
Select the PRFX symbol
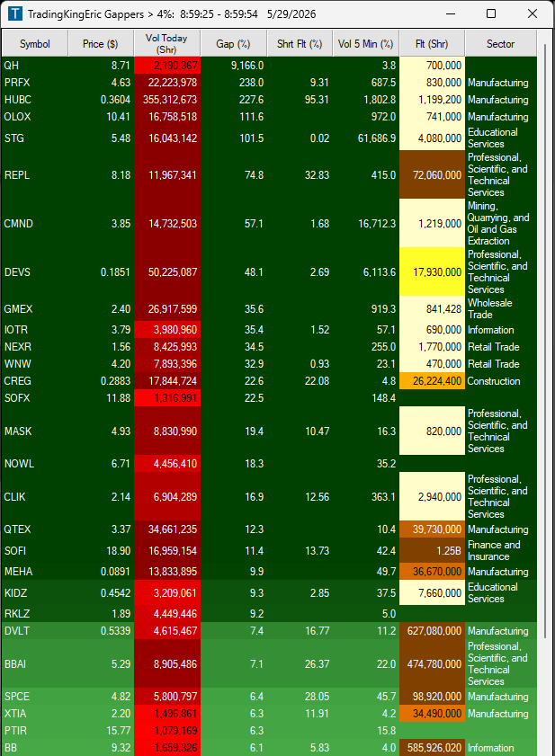[x=17, y=83]
